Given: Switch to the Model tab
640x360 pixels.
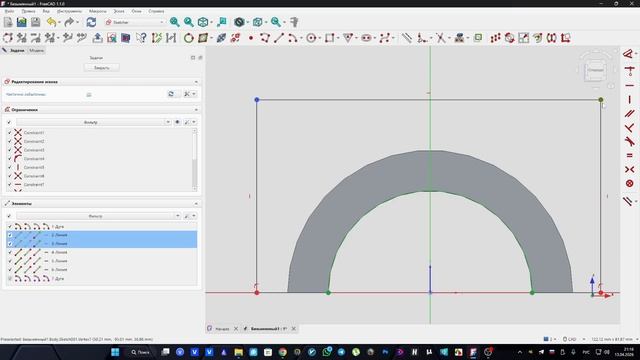Looking at the screenshot, I should coord(37,50).
